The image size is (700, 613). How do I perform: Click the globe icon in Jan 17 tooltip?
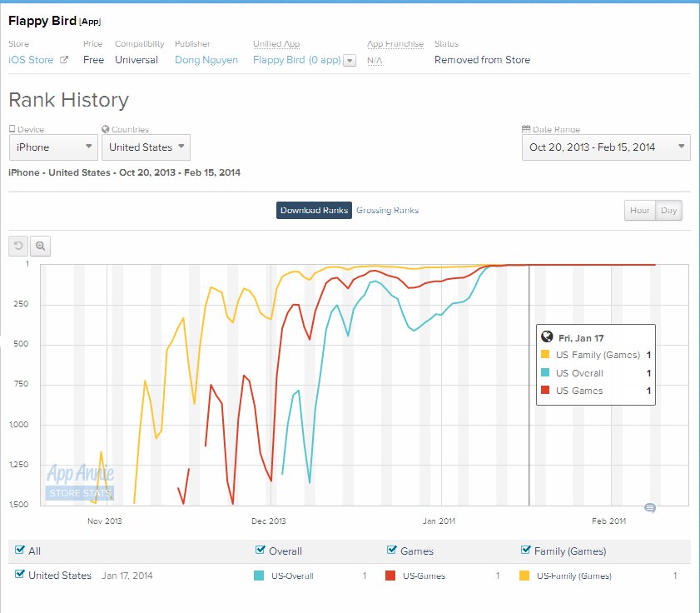(x=547, y=336)
